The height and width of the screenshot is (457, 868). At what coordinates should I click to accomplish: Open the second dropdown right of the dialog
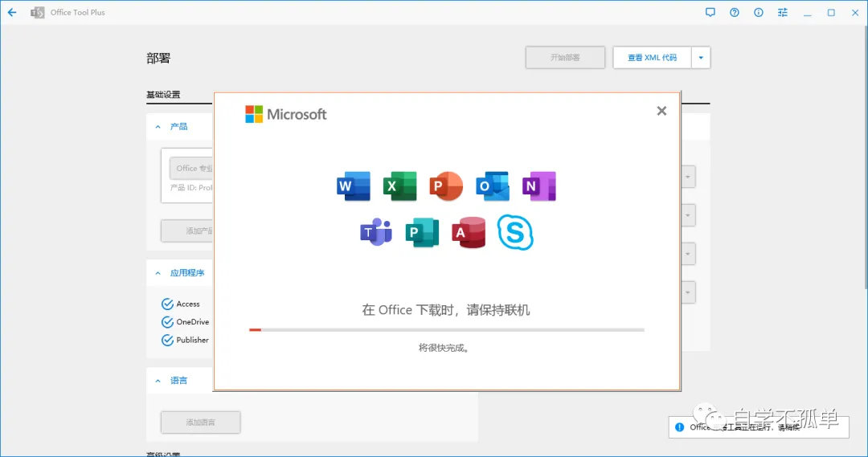[687, 215]
